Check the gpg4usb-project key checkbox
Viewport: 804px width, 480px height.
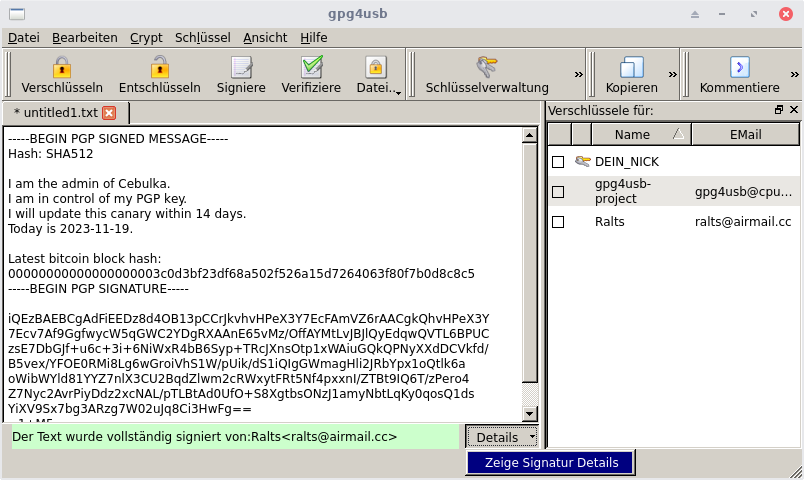(558, 192)
